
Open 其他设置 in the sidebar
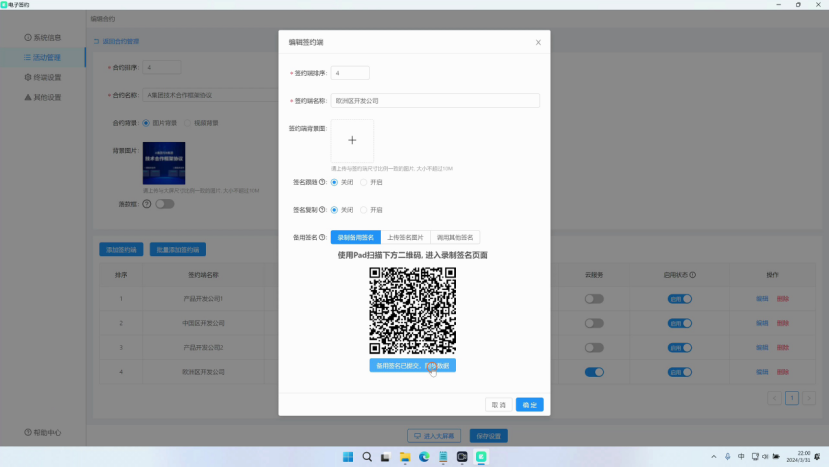[x=42, y=97]
